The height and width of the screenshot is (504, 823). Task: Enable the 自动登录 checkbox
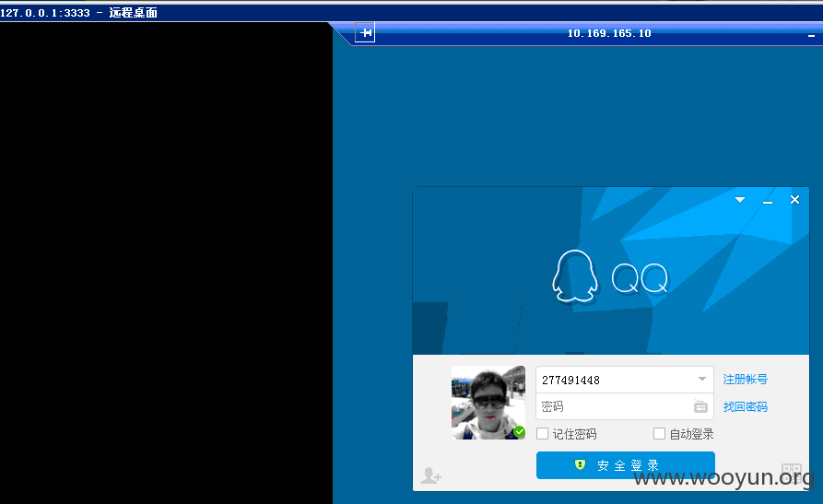pyautogui.click(x=659, y=434)
